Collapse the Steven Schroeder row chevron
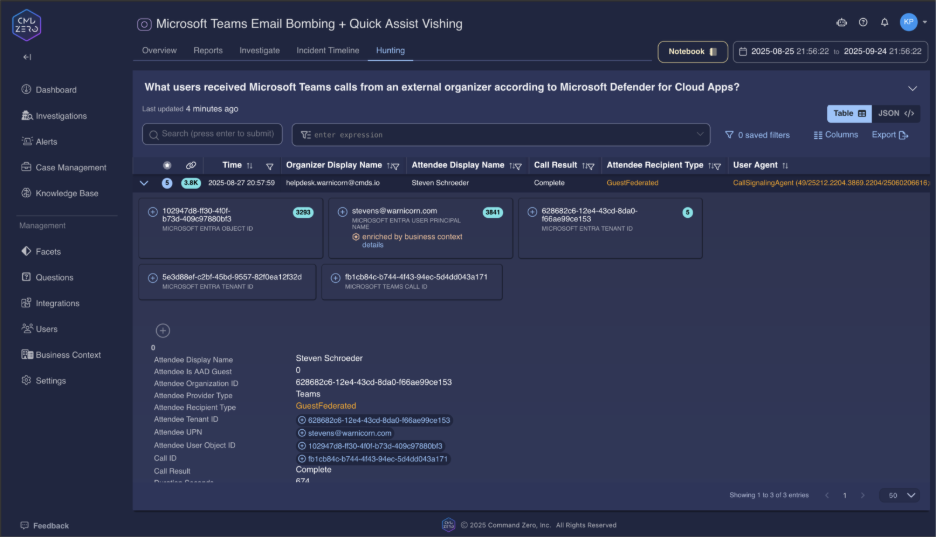The width and height of the screenshot is (936, 537). tap(144, 183)
